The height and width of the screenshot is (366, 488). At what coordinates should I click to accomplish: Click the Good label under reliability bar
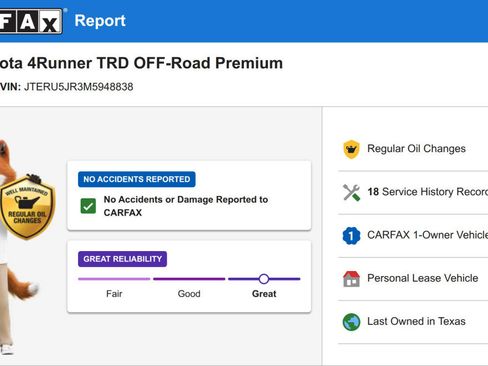[x=189, y=294]
